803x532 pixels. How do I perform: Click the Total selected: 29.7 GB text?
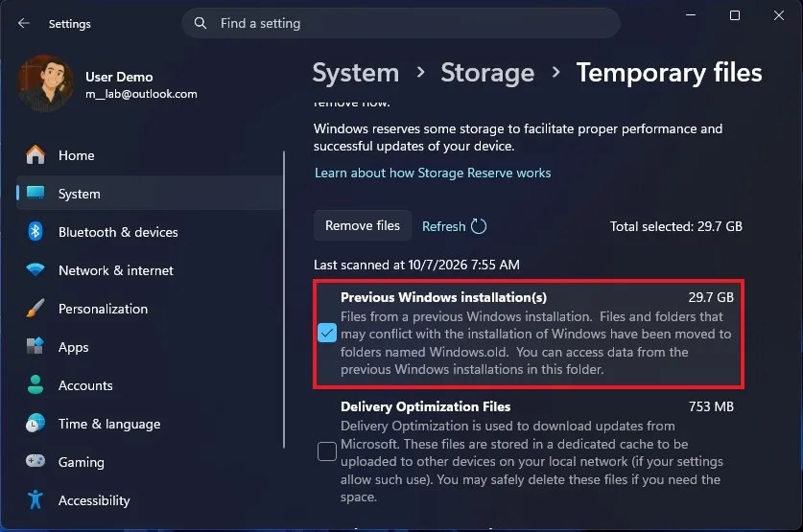(676, 226)
